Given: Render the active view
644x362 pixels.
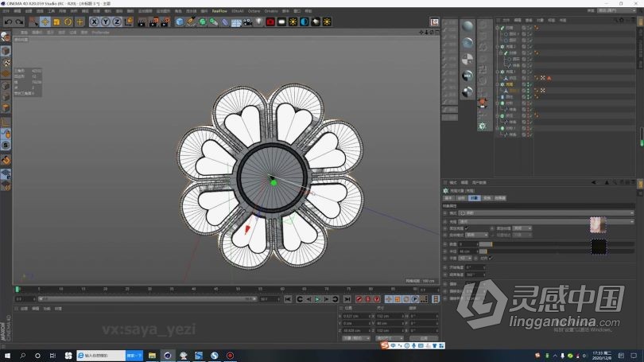Looking at the screenshot, I should (x=142, y=21).
